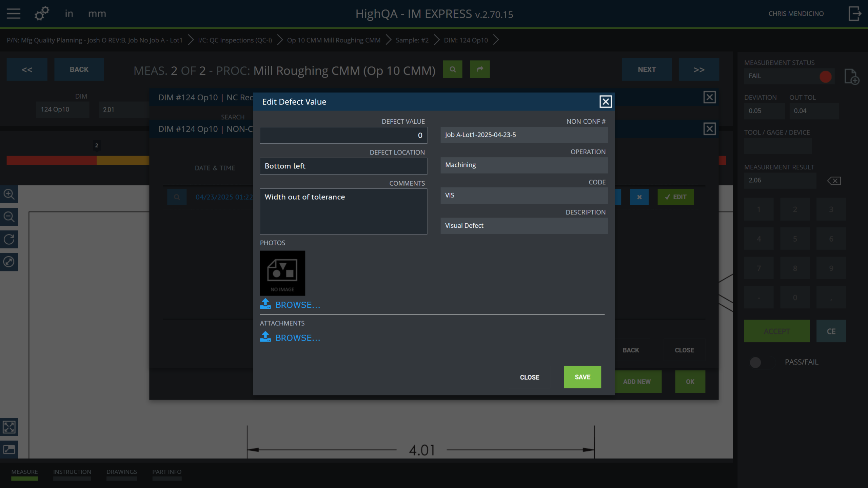Save the defect value
The height and width of the screenshot is (488, 868).
point(583,377)
